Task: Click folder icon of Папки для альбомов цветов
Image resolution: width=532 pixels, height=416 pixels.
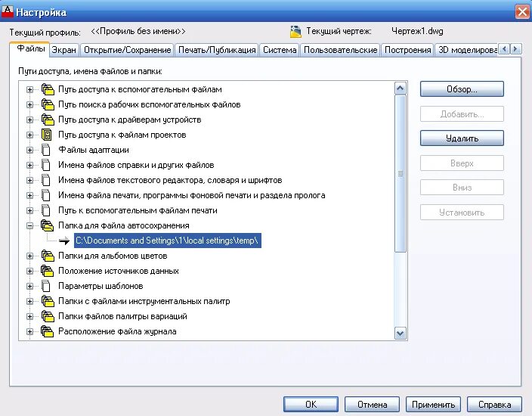Action: tap(48, 256)
